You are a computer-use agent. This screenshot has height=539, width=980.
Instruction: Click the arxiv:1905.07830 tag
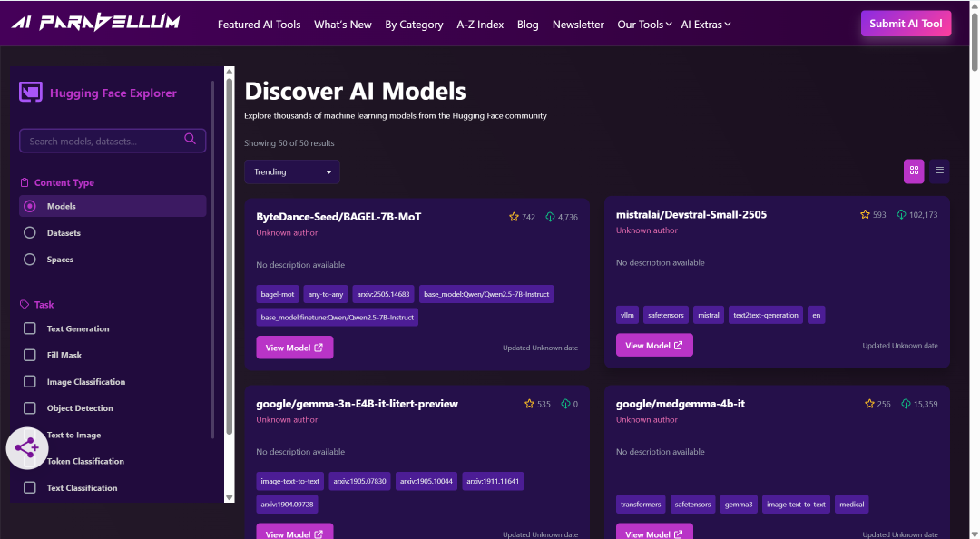click(x=359, y=481)
